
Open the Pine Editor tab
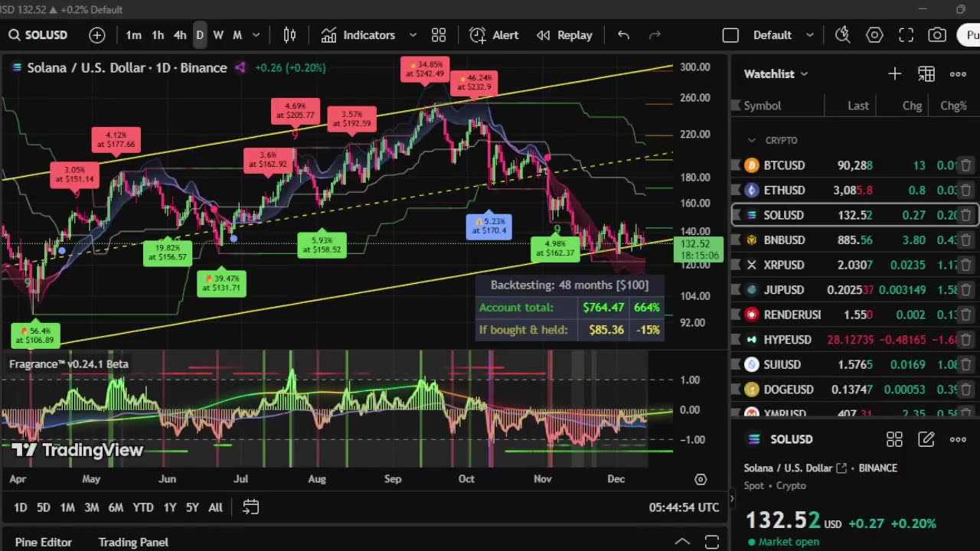click(44, 542)
